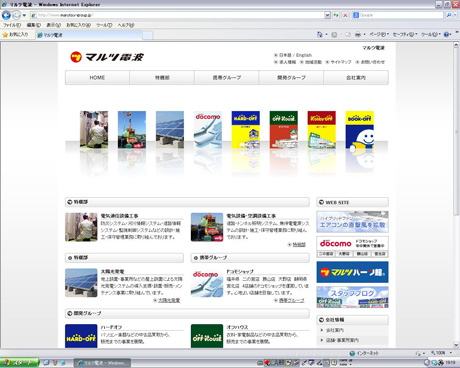The width and height of the screenshot is (460, 368).
Task: Open the ツール menu in menu bar
Action: [x=104, y=25]
